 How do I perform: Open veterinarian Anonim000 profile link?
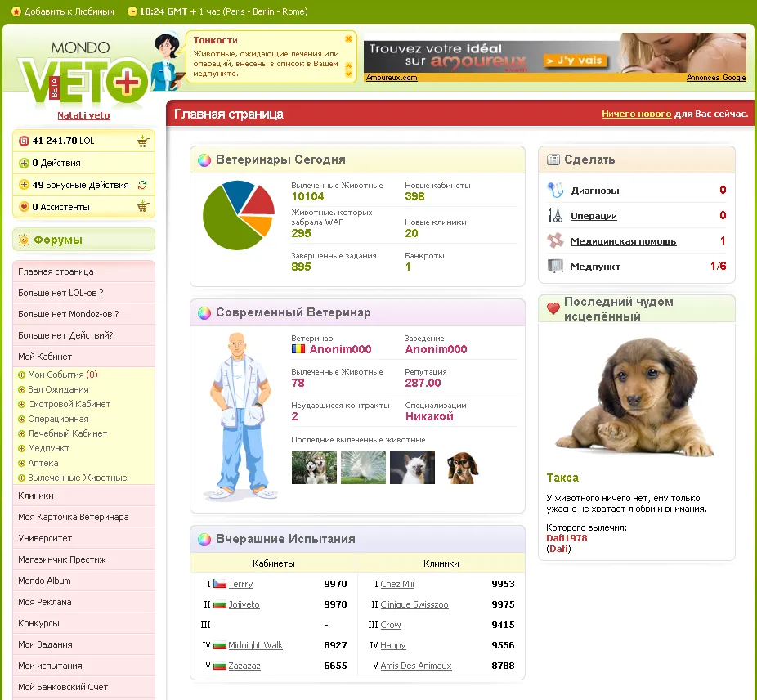[x=340, y=349]
